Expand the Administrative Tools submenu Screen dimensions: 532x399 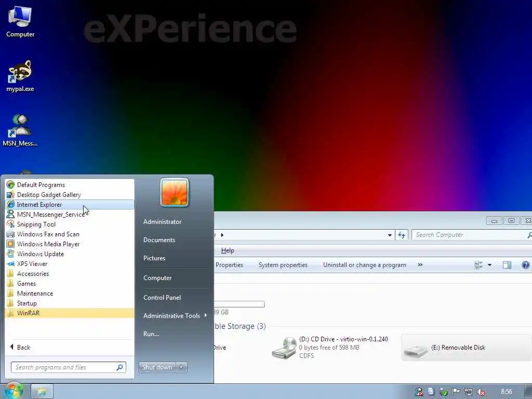click(x=175, y=315)
